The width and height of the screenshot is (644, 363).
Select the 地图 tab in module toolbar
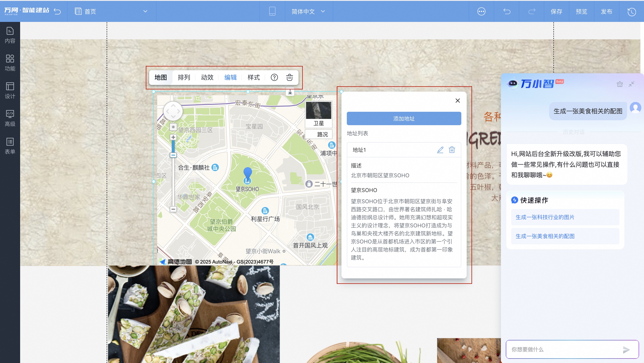point(161,77)
